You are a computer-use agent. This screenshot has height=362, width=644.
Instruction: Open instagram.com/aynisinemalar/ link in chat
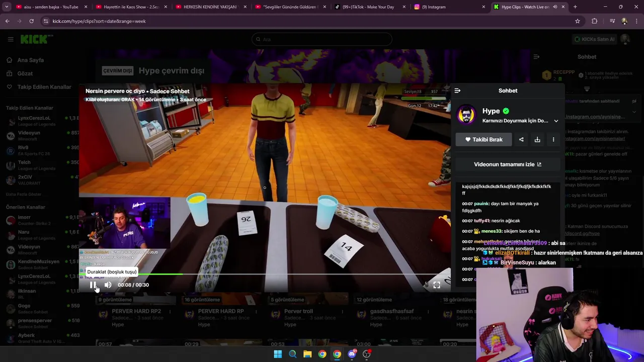[595, 138]
